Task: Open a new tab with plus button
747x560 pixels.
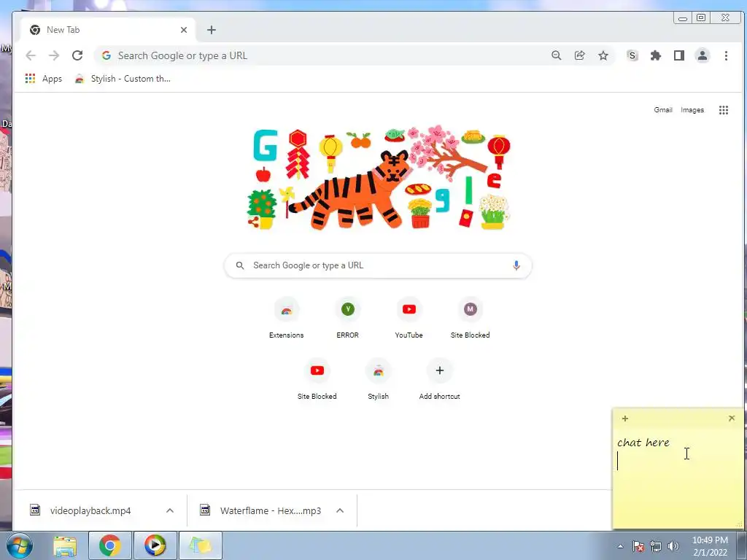Action: (x=212, y=30)
